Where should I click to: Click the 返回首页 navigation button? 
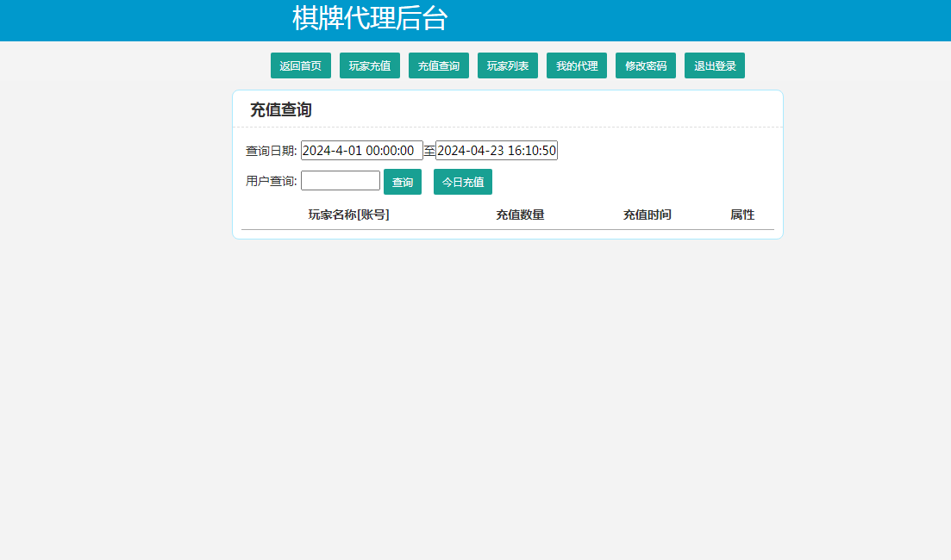[x=300, y=65]
